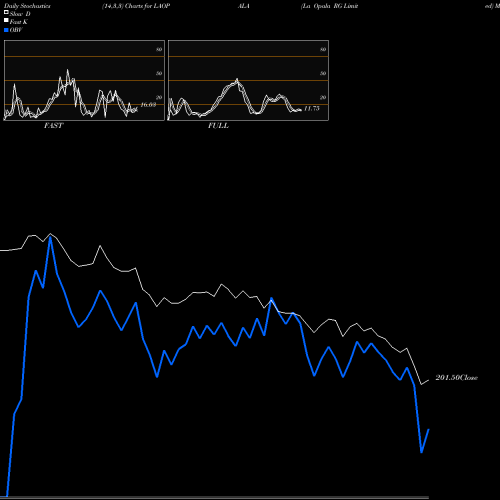Click the '(La Opala RG Limit' title text
The height and width of the screenshot is (500, 500).
coord(330,6)
